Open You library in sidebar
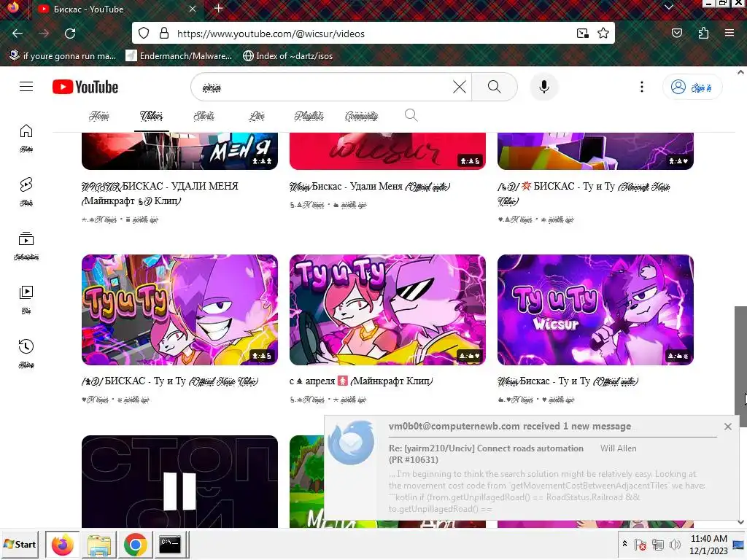Image resolution: width=747 pixels, height=560 pixels. click(x=26, y=300)
